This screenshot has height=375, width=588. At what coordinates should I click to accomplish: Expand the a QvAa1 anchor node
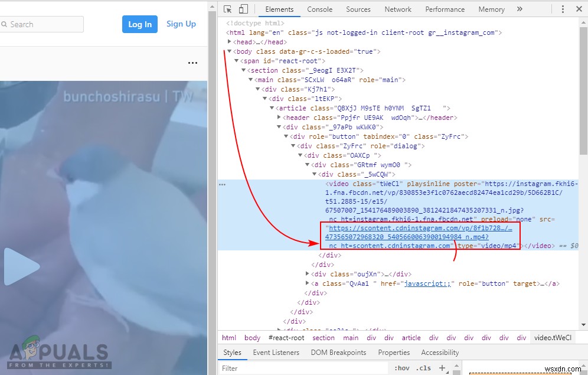point(308,283)
